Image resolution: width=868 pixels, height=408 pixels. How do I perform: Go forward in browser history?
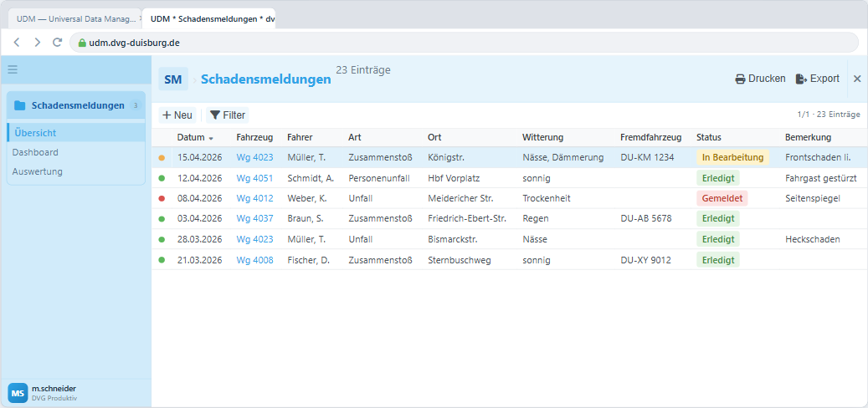[37, 42]
